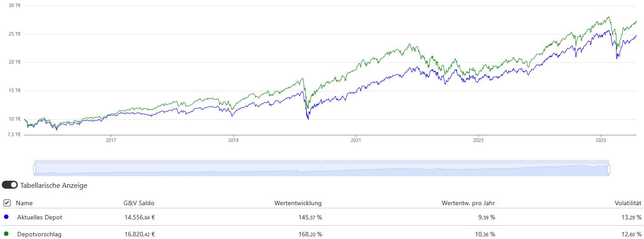Viewport: 644px width, 239px height.
Task: Sort by Volatilität column header
Action: [628, 203]
